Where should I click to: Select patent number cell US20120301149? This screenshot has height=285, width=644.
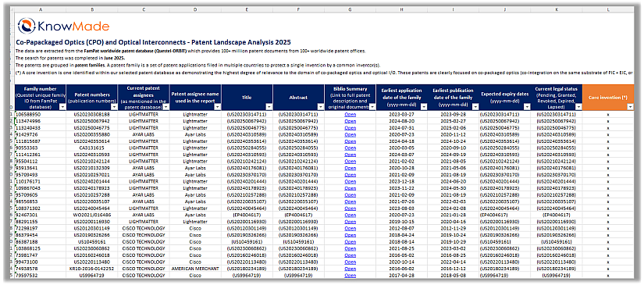(x=91, y=228)
